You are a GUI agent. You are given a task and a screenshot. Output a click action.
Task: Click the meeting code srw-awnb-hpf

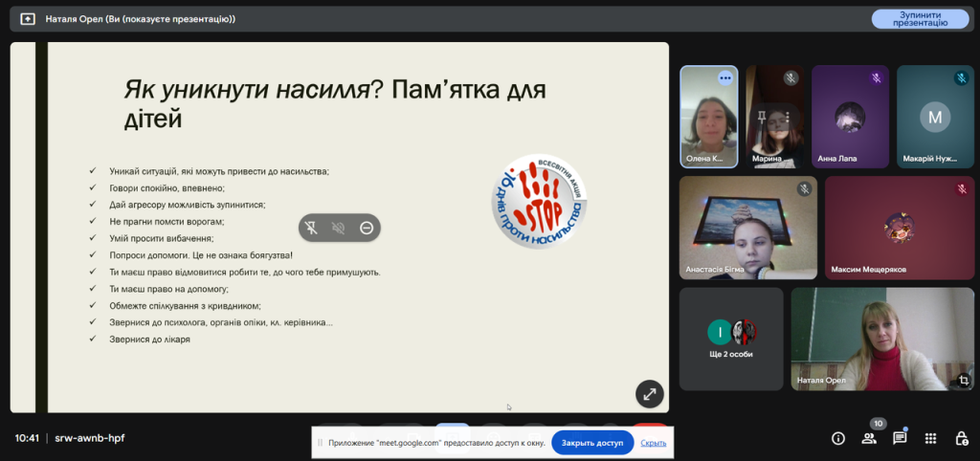coord(89,438)
